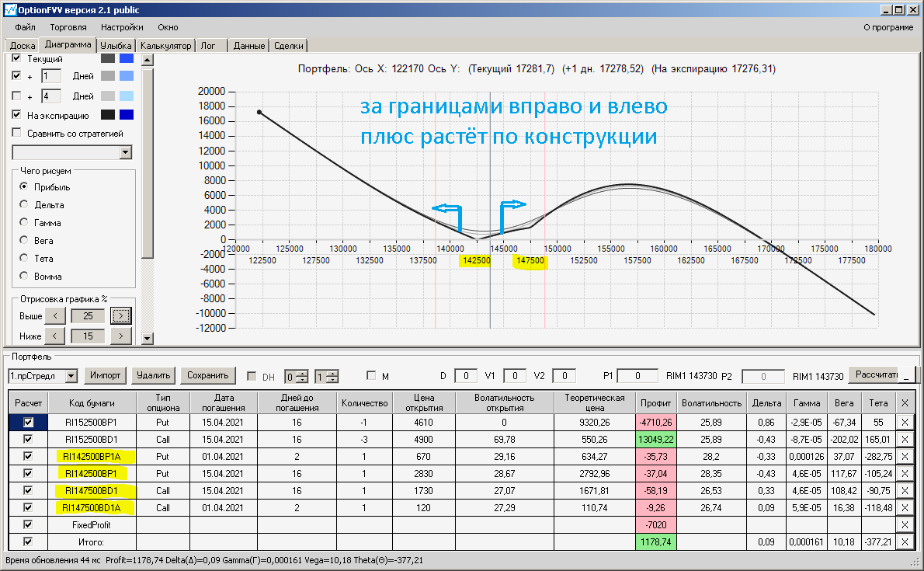This screenshot has width=924, height=571.
Task: Delete the FixedProfit row with X
Action: click(x=905, y=525)
